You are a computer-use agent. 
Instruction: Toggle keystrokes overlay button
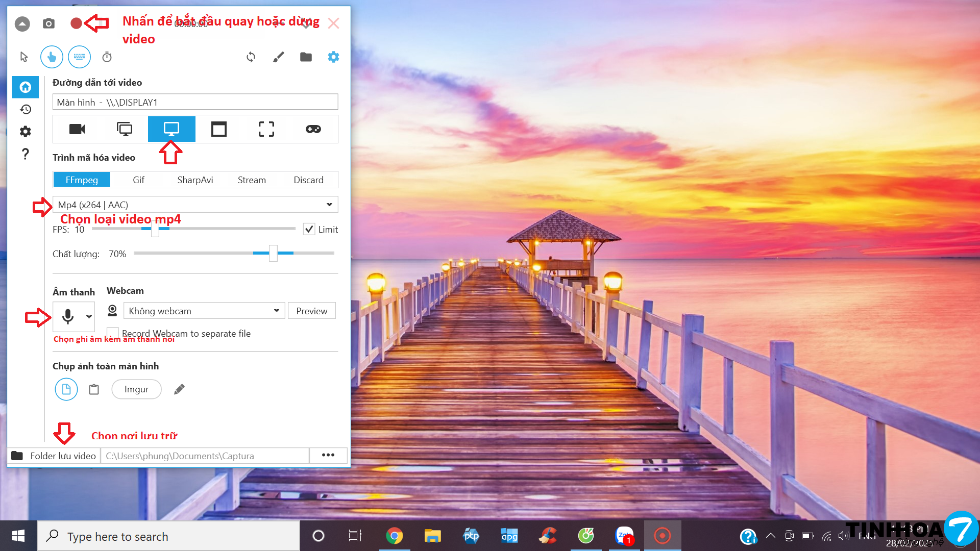point(79,57)
